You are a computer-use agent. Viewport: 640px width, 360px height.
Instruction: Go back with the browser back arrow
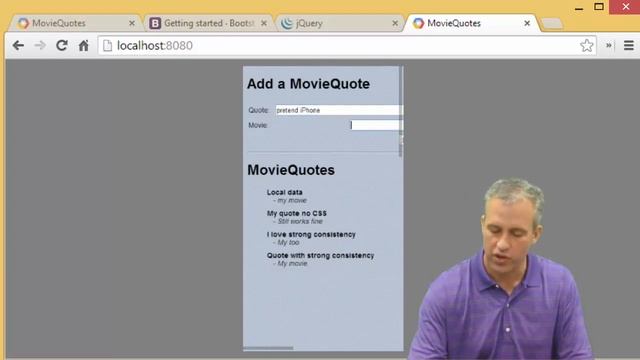[18, 45]
